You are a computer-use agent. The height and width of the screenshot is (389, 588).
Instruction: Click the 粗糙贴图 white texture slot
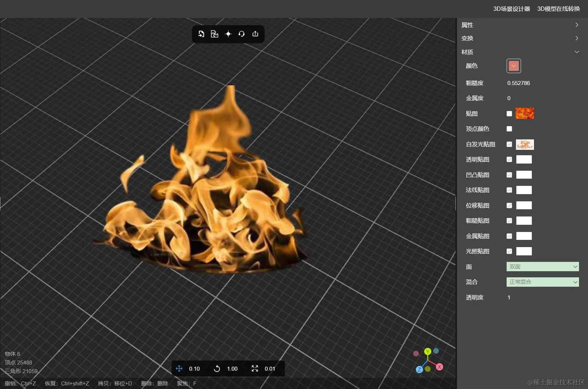(x=524, y=221)
